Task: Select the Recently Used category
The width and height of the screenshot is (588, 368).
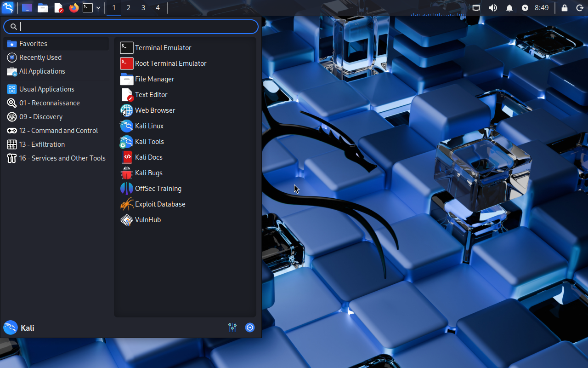Action: (x=40, y=57)
